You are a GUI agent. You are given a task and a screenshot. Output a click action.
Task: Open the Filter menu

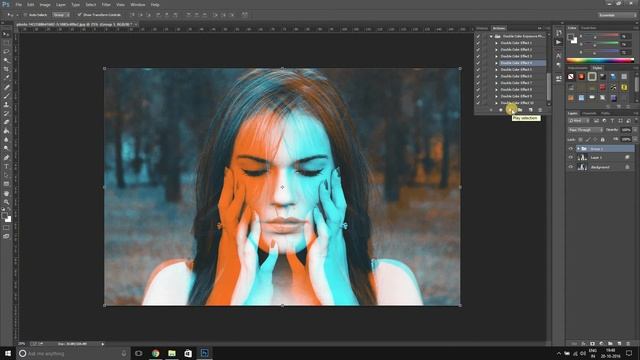tap(106, 4)
